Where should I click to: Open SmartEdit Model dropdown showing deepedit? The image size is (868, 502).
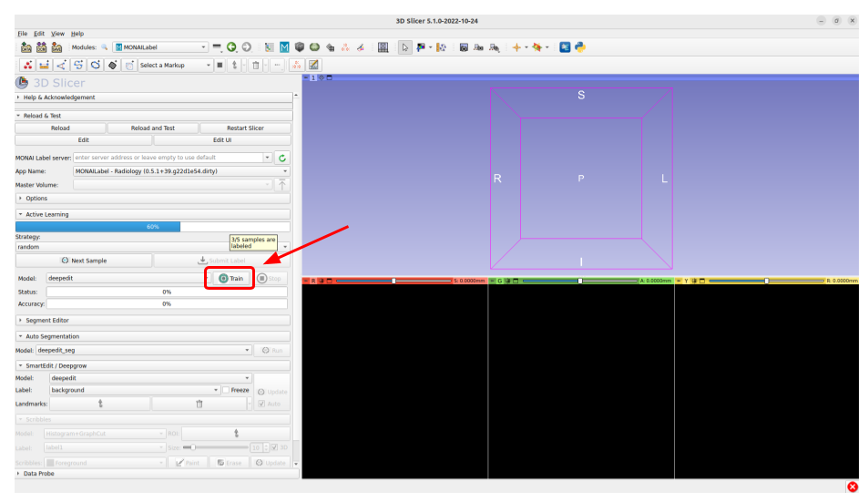tap(150, 379)
